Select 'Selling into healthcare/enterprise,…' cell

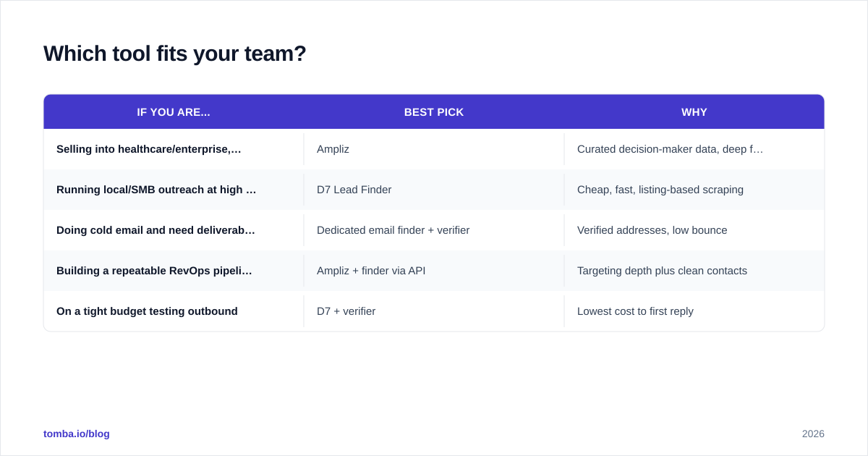click(x=174, y=149)
